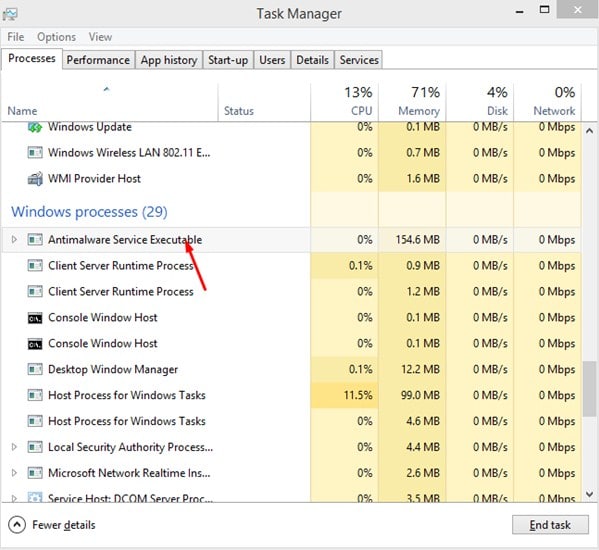The image size is (599, 550).
Task: Click the 1.6 MB memory value
Action: (x=423, y=178)
